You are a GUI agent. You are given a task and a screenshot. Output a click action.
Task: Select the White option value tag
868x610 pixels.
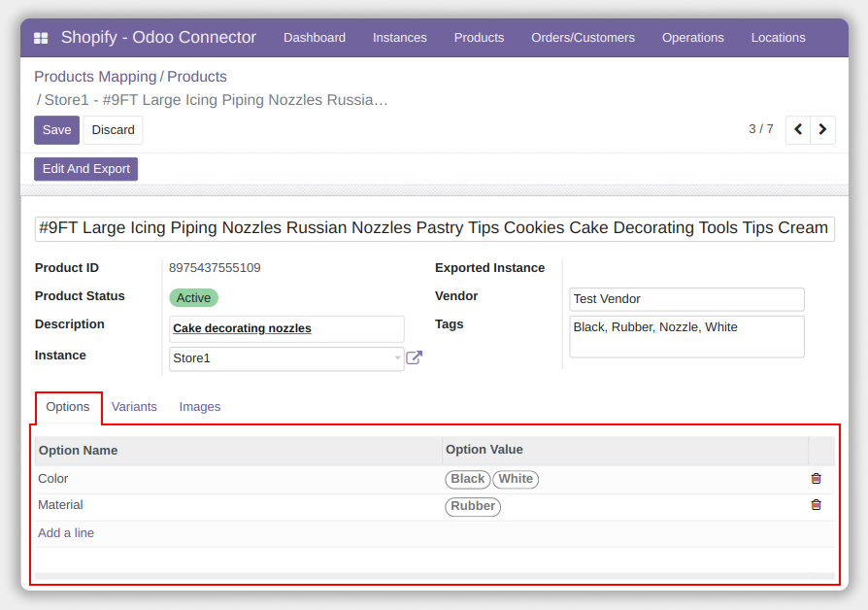(516, 479)
